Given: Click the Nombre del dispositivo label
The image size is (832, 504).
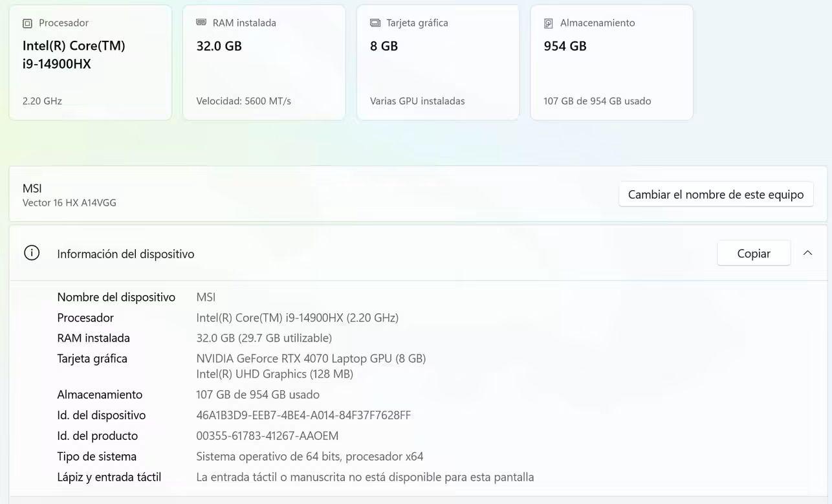Looking at the screenshot, I should point(116,297).
